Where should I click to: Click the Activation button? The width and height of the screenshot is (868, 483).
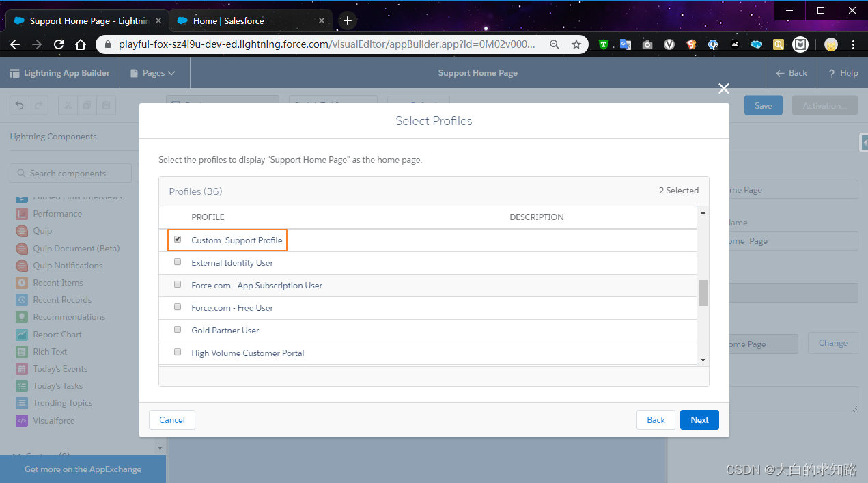tap(824, 105)
